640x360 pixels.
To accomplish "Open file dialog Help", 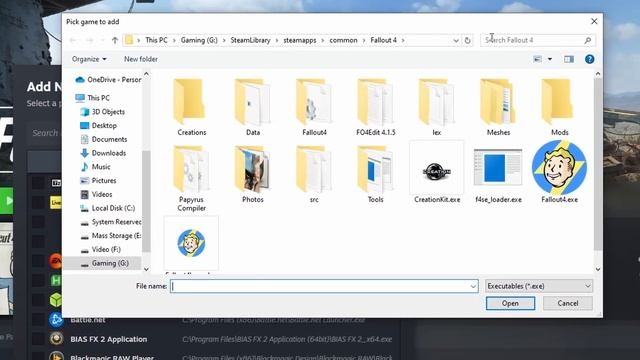I will tap(589, 59).
